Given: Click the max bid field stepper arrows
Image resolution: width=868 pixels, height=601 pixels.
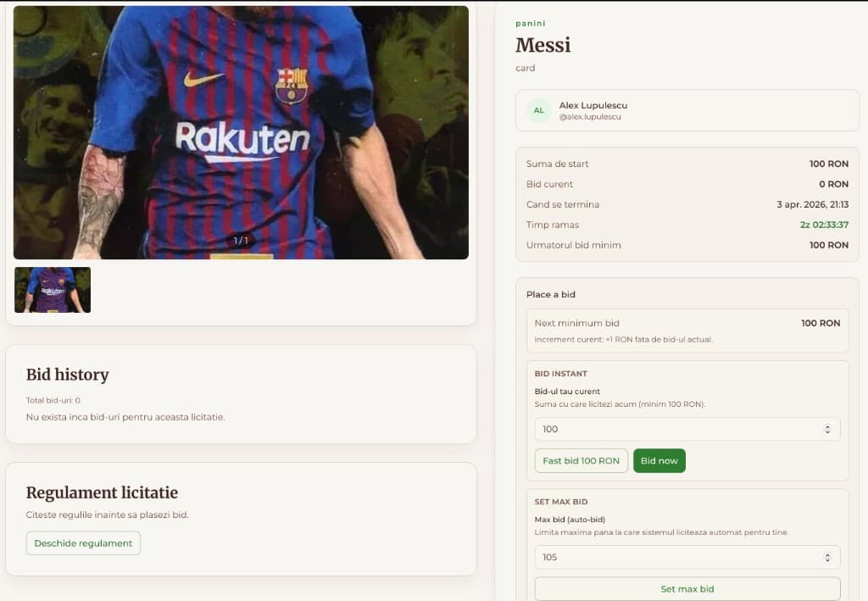Looking at the screenshot, I should (827, 557).
